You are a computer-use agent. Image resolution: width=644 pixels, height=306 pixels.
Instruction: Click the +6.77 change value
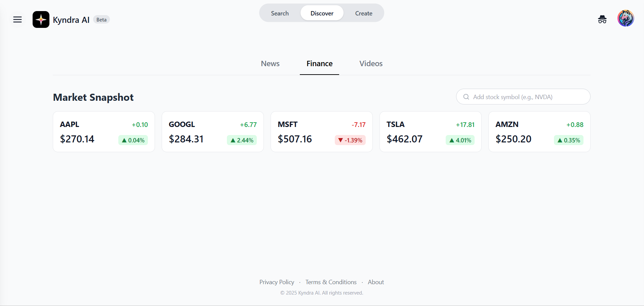tap(248, 125)
